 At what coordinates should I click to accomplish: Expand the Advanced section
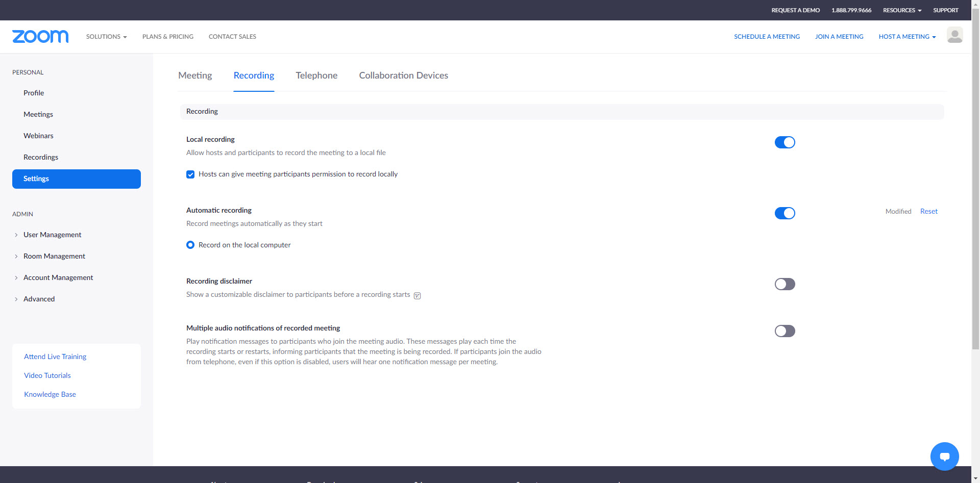click(39, 299)
